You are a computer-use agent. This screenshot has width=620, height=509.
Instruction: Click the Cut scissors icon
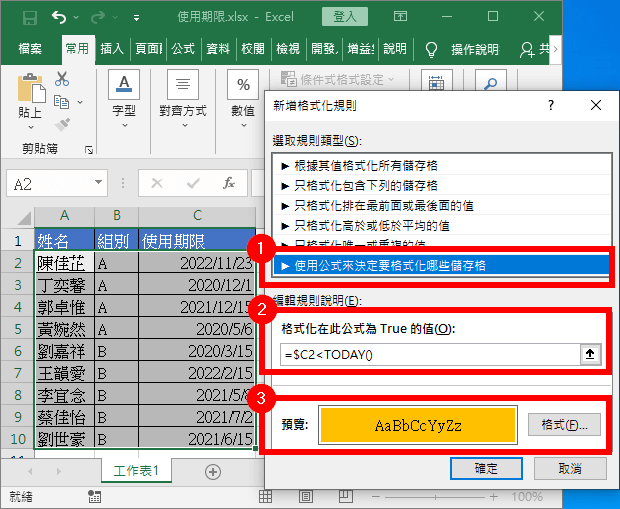click(x=62, y=79)
